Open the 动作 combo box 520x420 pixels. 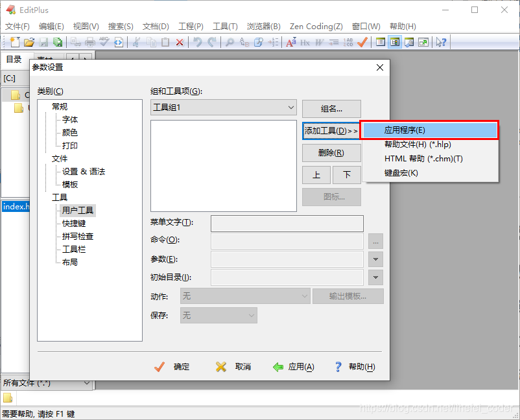tap(245, 296)
